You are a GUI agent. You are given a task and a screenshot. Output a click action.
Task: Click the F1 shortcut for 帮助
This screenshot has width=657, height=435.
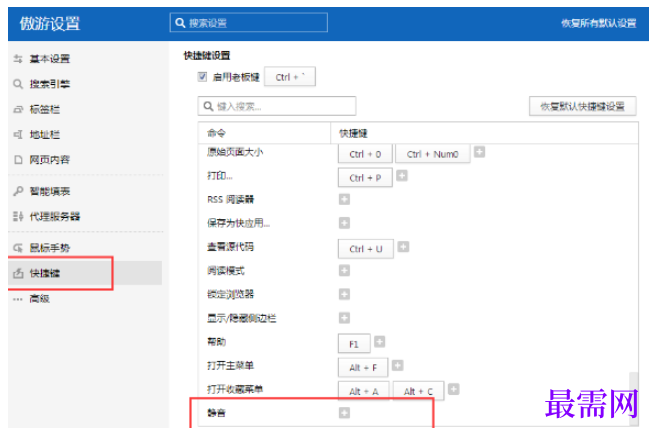pos(354,344)
